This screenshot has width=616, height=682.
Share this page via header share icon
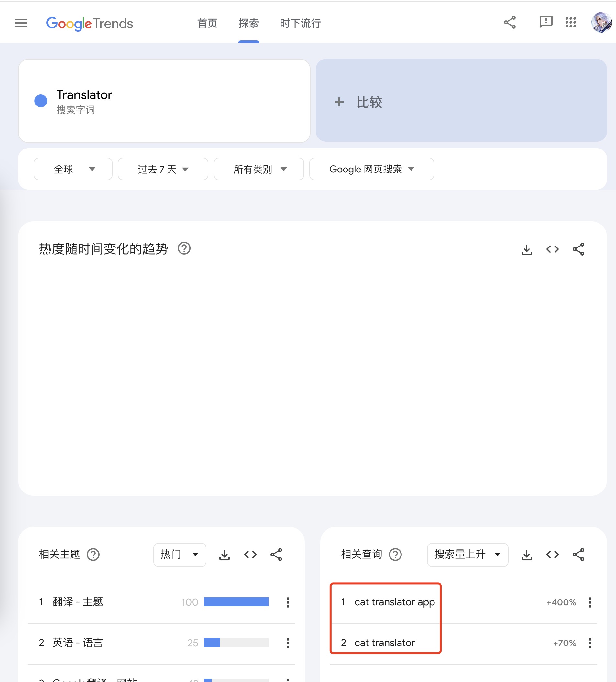coord(510,23)
